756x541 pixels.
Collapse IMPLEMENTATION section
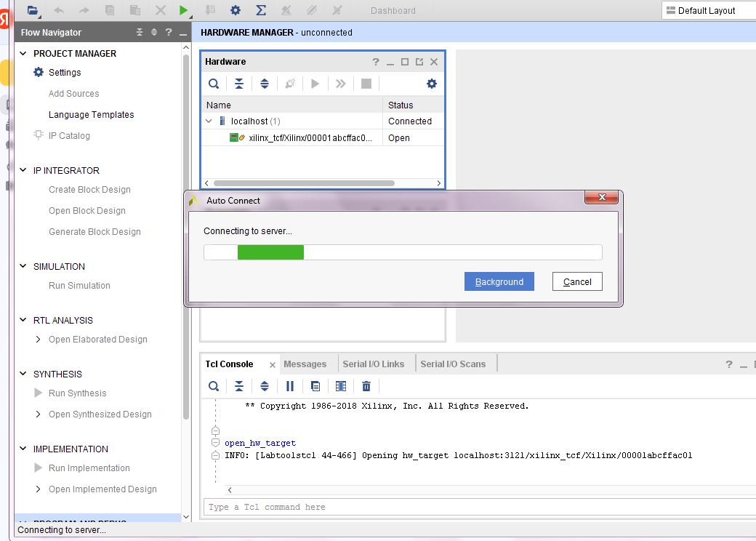pos(23,449)
